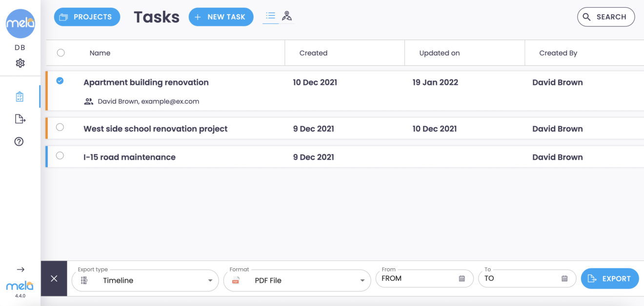Viewport: 644px width, 306px height.
Task: Switch to map view with the globe icon
Action: tap(287, 16)
